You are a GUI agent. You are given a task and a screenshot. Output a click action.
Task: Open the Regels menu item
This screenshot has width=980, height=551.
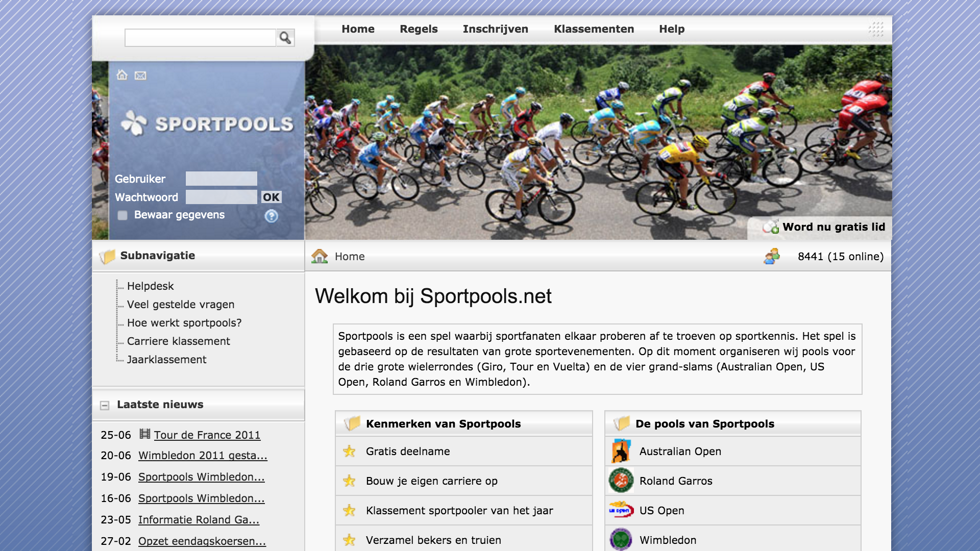point(419,29)
